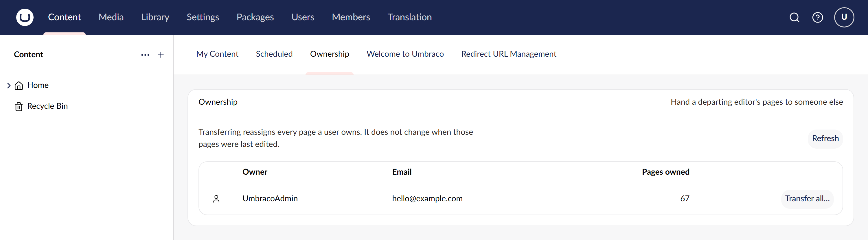Open the Settings section
The image size is (868, 240).
coord(203,17)
